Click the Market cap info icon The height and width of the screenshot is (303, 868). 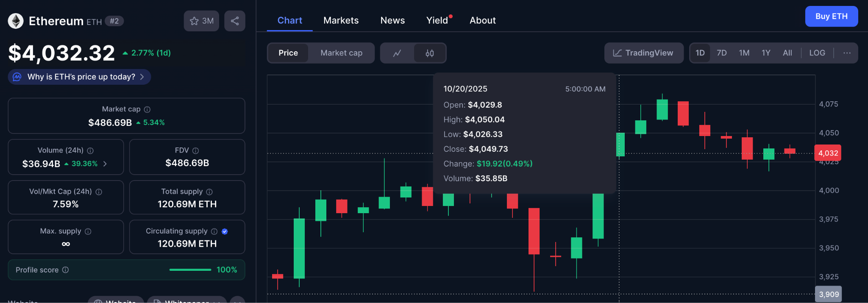[147, 109]
